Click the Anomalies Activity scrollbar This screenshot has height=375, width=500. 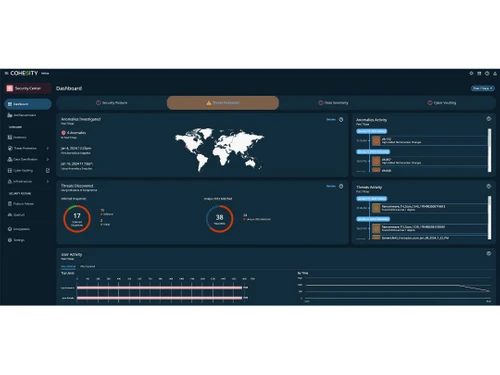coord(489,150)
